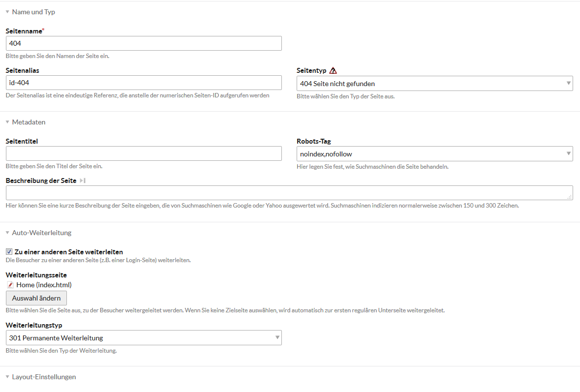This screenshot has height=392, width=580.
Task: Click the Zu einer anderen Seite weiterleiten label
Action: point(69,252)
